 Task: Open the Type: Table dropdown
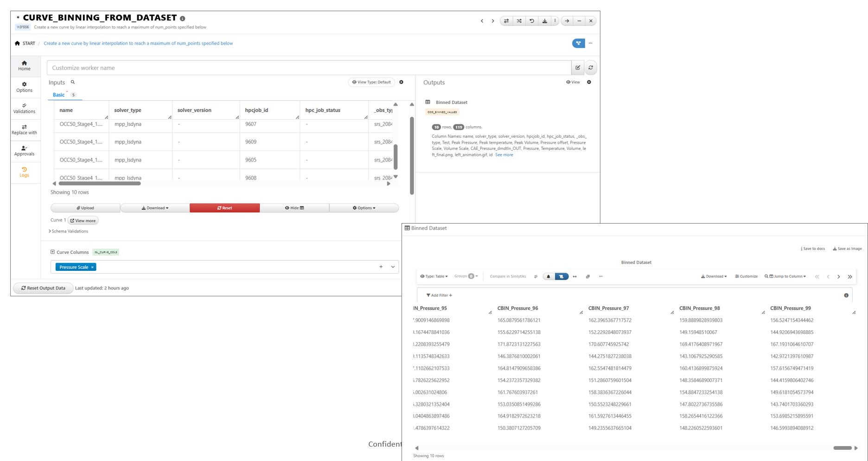[434, 276]
